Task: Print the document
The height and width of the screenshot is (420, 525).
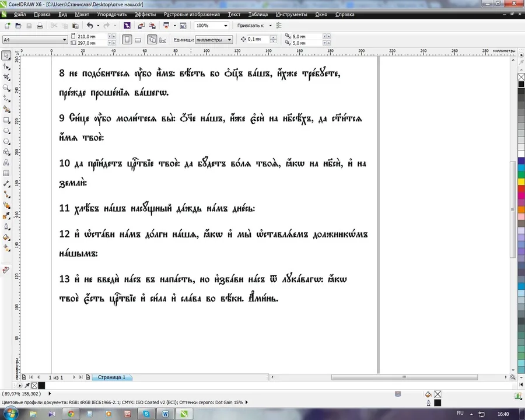Action: tap(40, 26)
